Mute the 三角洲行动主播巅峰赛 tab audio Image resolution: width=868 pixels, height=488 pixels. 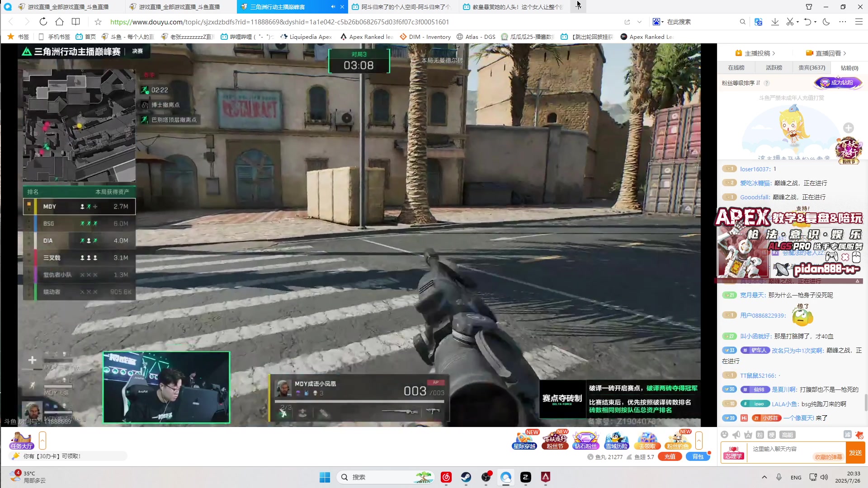pos(333,7)
